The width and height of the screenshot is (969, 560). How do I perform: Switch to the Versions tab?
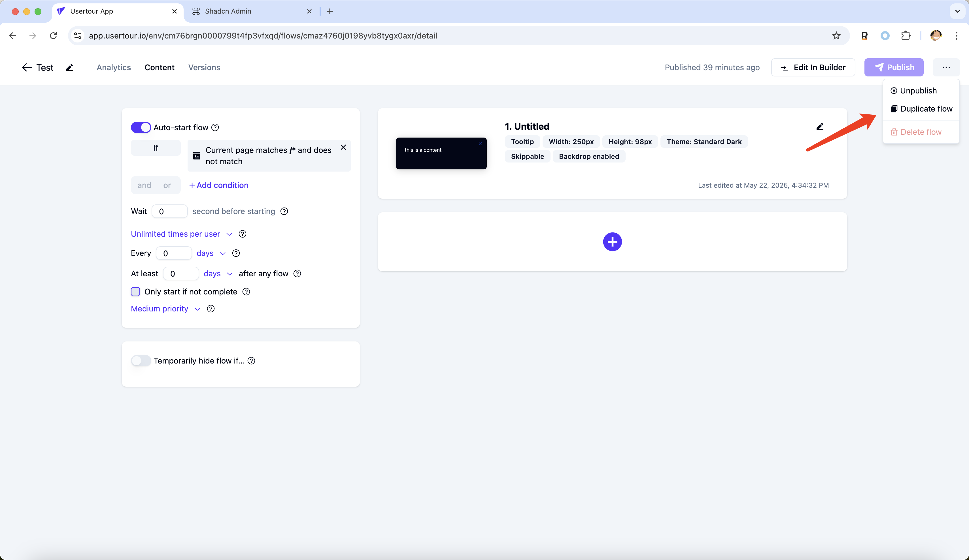[x=204, y=68]
